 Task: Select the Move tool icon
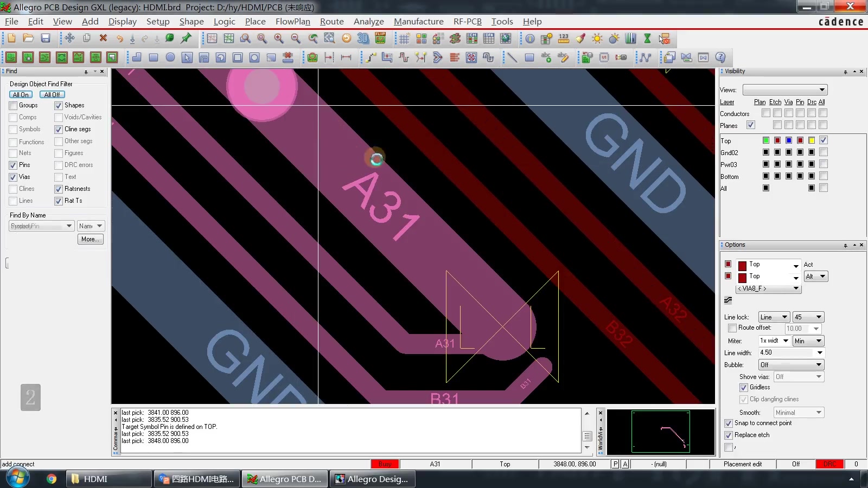pyautogui.click(x=69, y=38)
